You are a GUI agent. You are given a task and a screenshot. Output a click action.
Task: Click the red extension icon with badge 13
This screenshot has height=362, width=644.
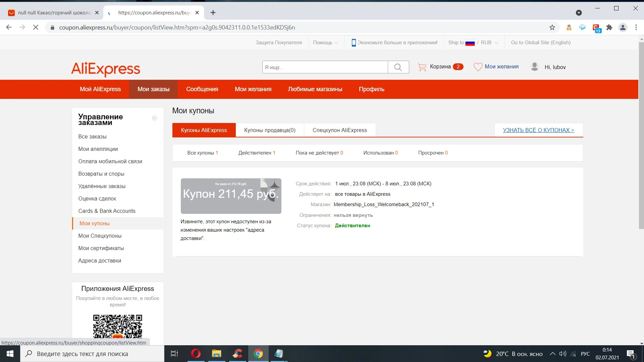(596, 28)
